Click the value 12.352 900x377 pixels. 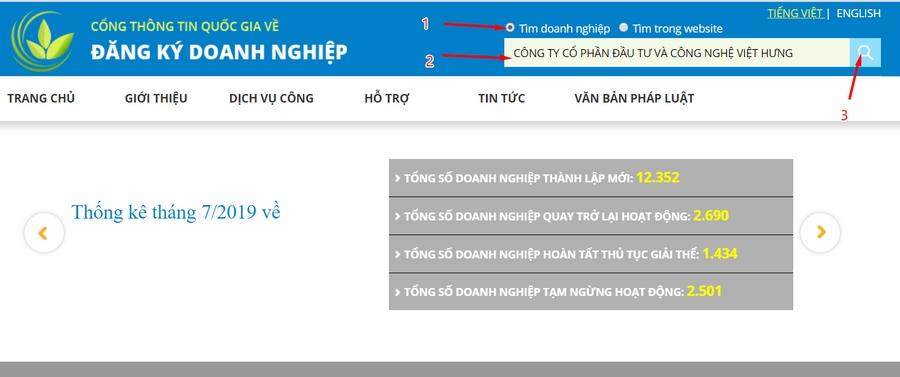(658, 177)
